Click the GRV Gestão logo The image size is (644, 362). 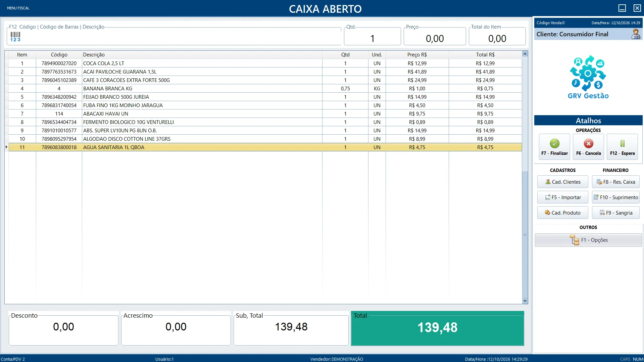click(x=588, y=77)
